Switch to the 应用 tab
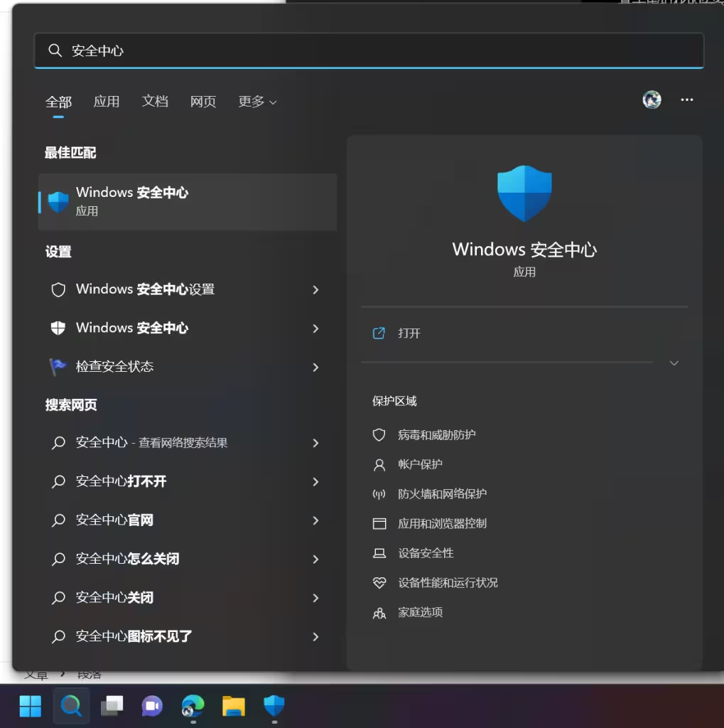 (107, 102)
